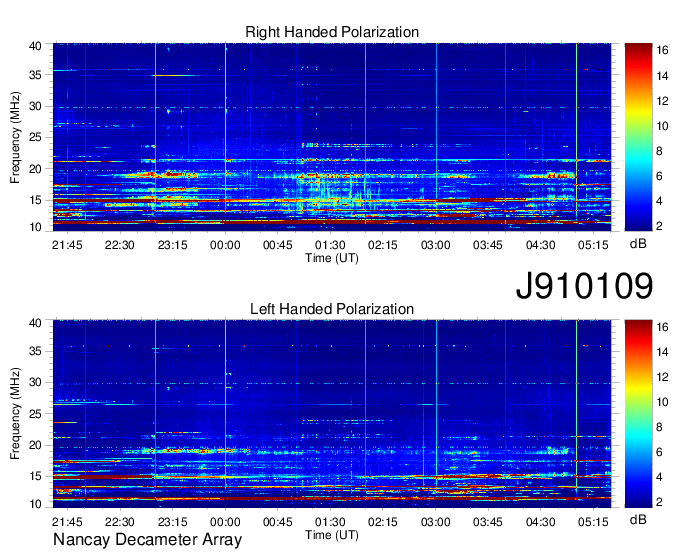Image resolution: width=680 pixels, height=552 pixels.
Task: Click the colorbar of the Right Handed Polarization plot
Action: pos(638,137)
